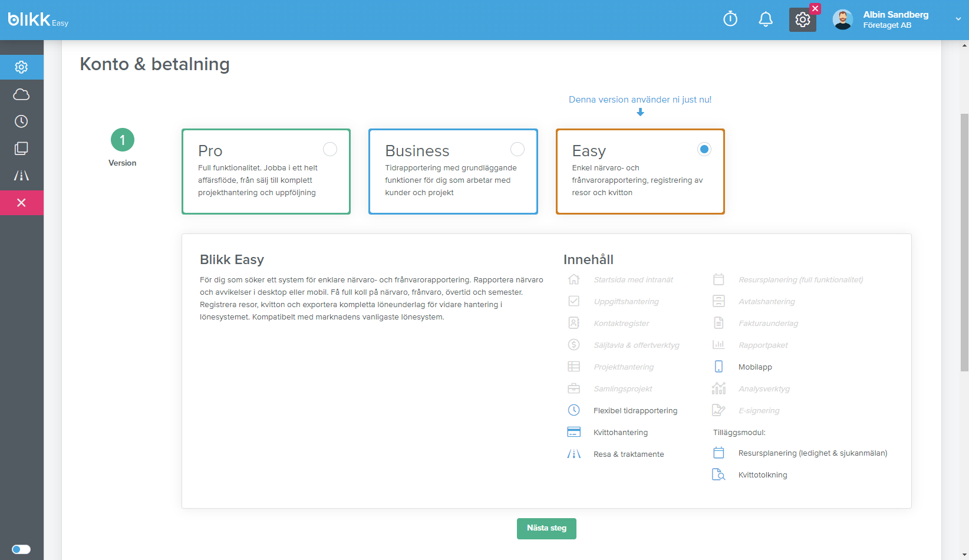The width and height of the screenshot is (969, 560).
Task: Open the road travel icon in sidebar
Action: tap(21, 176)
